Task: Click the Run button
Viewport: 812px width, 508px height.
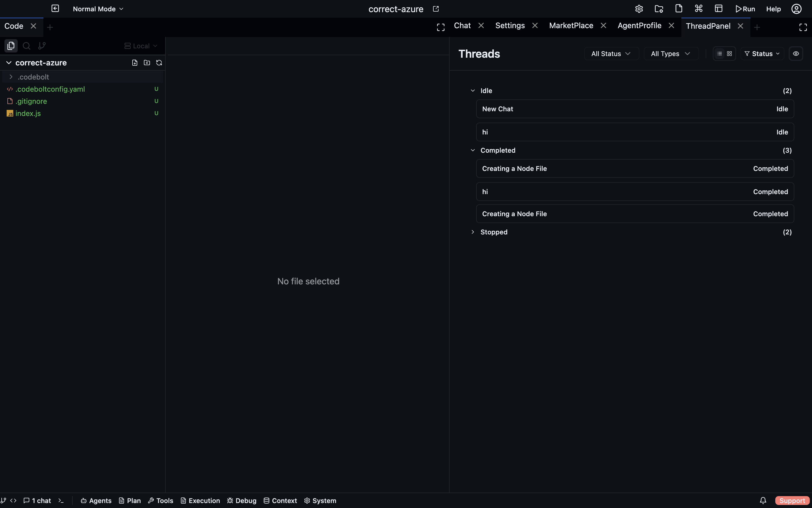Action: point(745,9)
